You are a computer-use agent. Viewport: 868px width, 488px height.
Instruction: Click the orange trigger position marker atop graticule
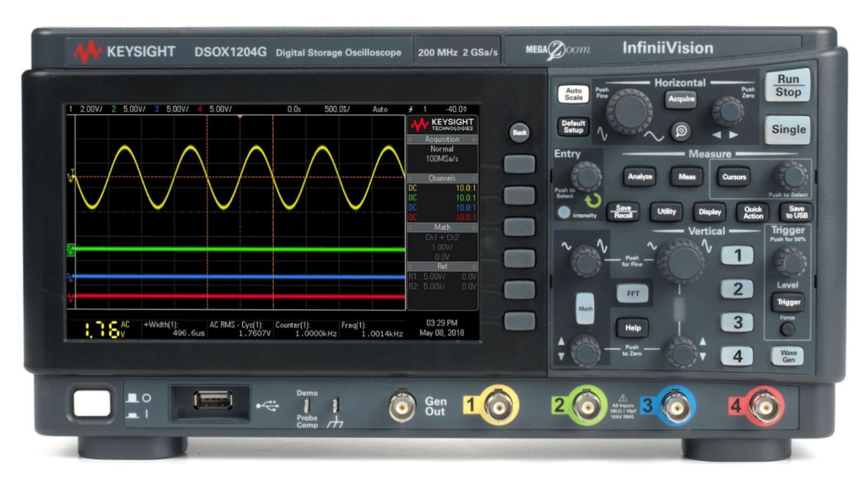(x=240, y=116)
